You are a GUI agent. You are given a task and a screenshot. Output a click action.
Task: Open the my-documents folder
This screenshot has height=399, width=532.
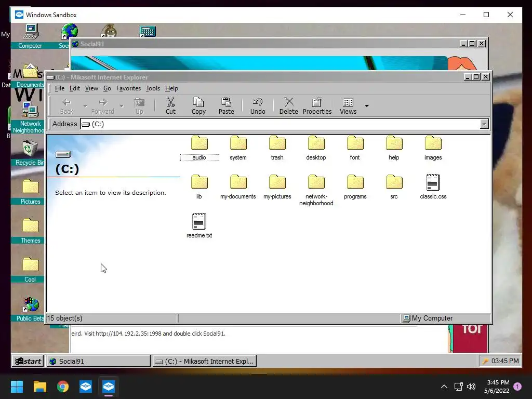pyautogui.click(x=238, y=187)
